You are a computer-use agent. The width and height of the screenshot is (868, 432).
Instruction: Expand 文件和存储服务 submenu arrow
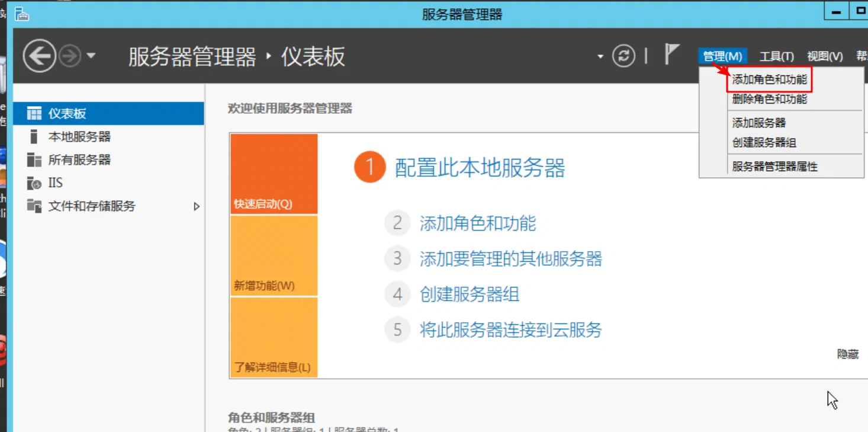pos(197,207)
